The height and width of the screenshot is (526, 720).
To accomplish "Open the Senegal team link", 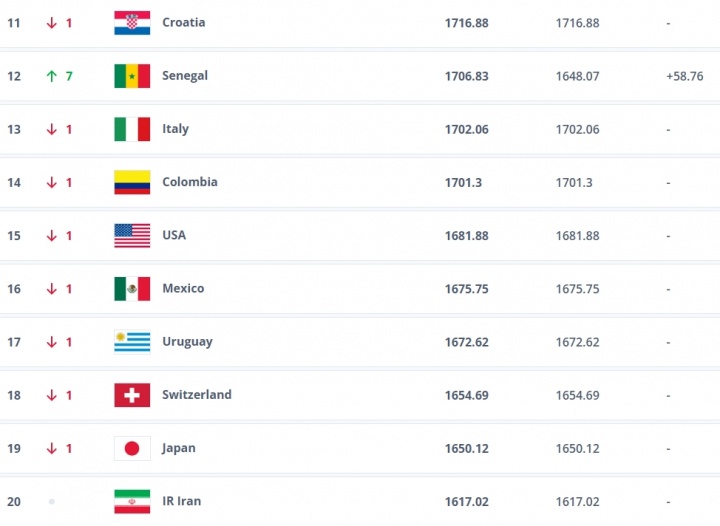I will point(185,76).
